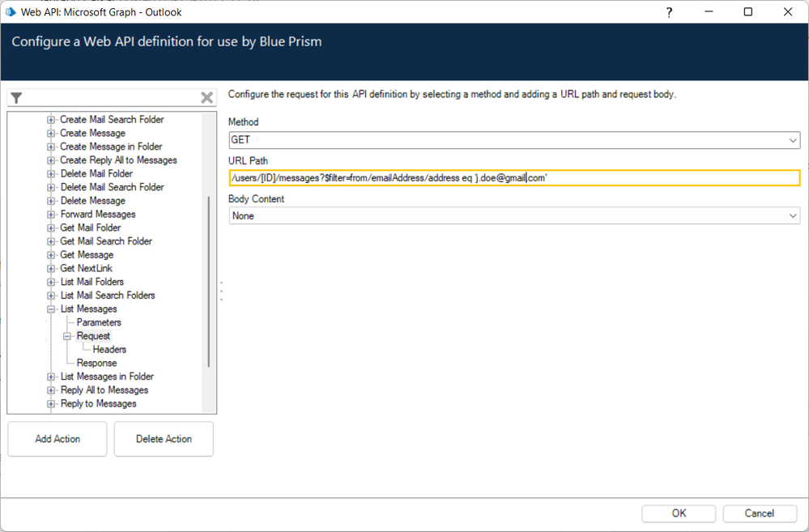
Task: Click the filter funnel icon
Action: (16, 98)
